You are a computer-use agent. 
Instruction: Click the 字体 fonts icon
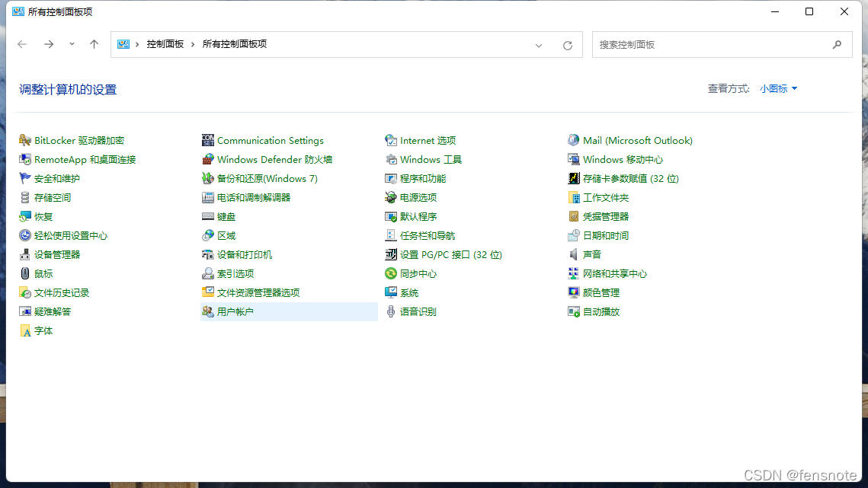coord(25,331)
